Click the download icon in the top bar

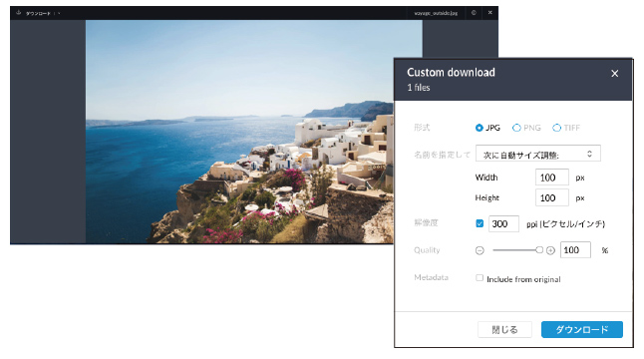coord(19,13)
